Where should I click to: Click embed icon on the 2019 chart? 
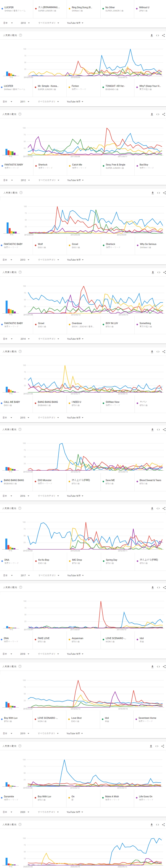(157, 746)
